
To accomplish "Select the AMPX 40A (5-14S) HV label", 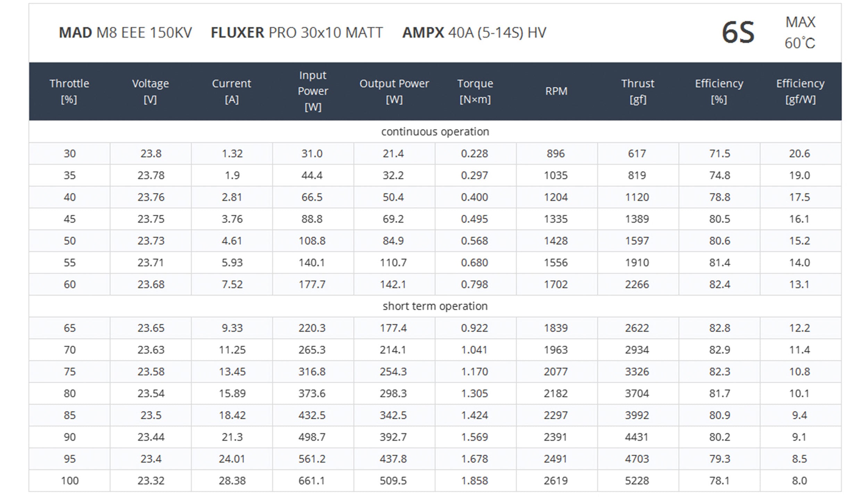I will pyautogui.click(x=474, y=33).
